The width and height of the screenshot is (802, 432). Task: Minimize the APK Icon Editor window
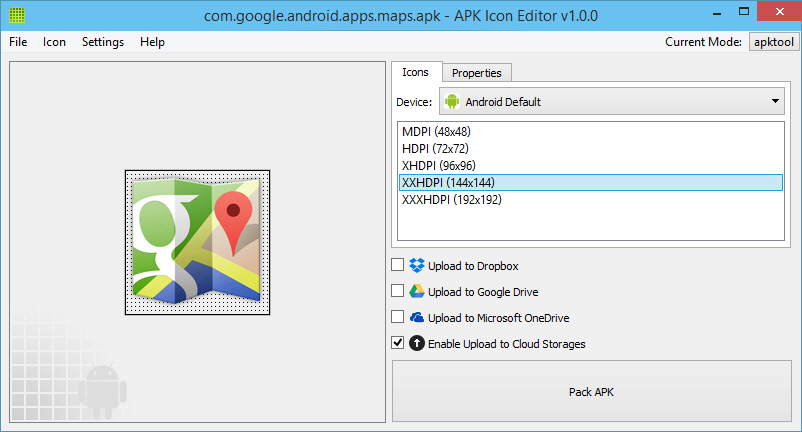click(717, 12)
